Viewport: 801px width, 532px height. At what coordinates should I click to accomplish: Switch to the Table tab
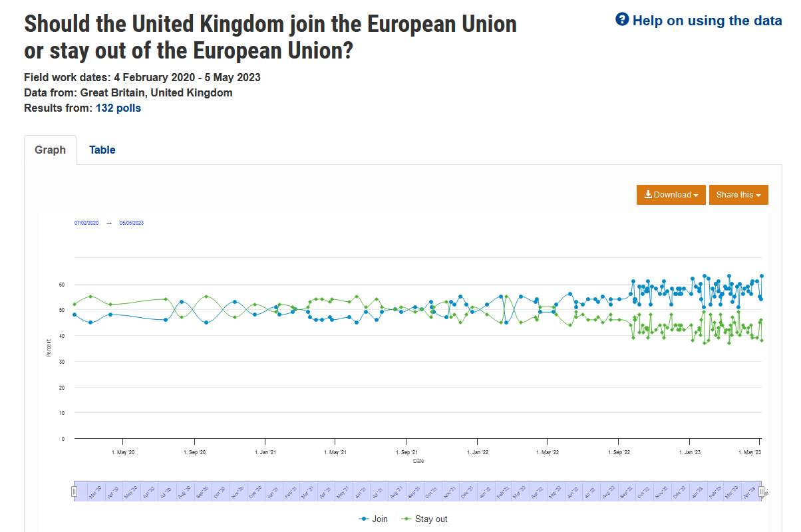point(102,150)
